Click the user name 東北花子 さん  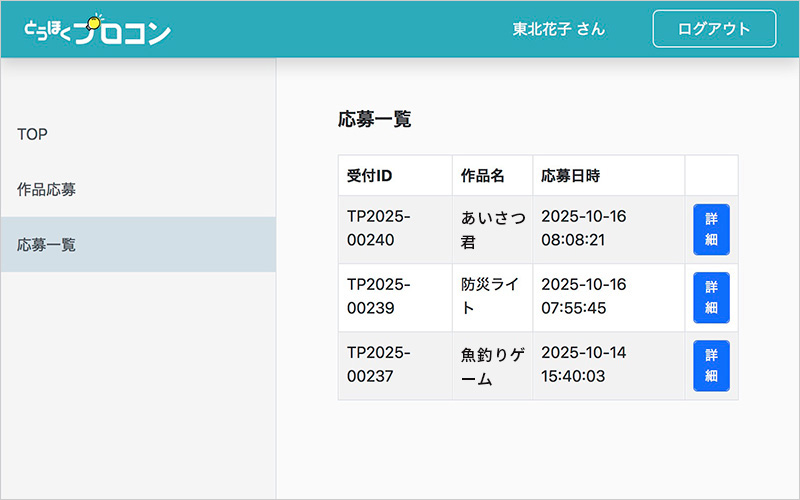tap(558, 29)
